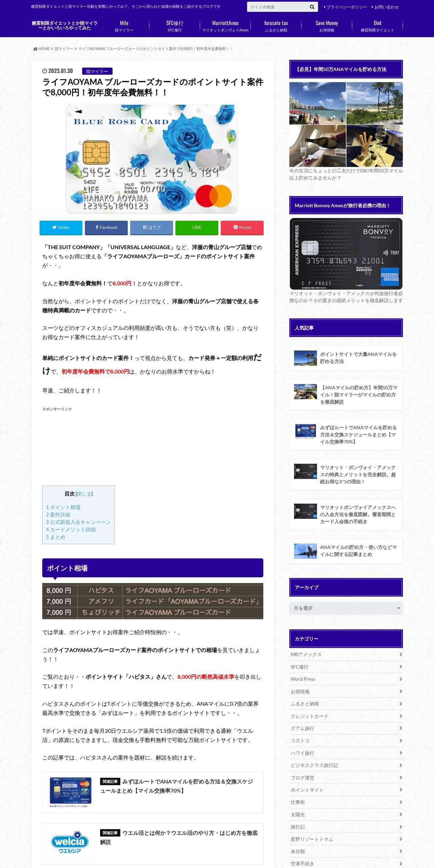The image size is (434, 868).
Task: Open the sidebar お得情報 category row
Action: click(346, 692)
